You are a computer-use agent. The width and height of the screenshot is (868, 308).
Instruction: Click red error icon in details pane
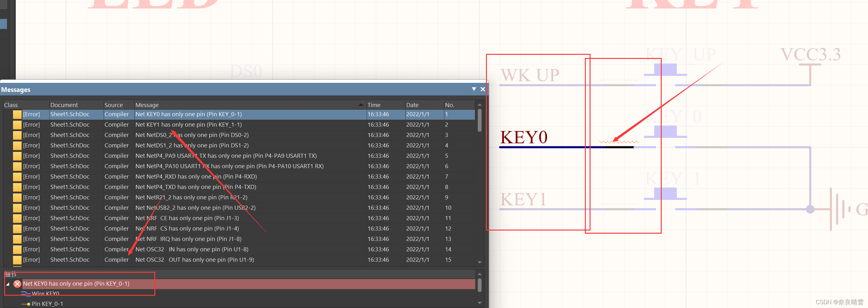(x=17, y=284)
